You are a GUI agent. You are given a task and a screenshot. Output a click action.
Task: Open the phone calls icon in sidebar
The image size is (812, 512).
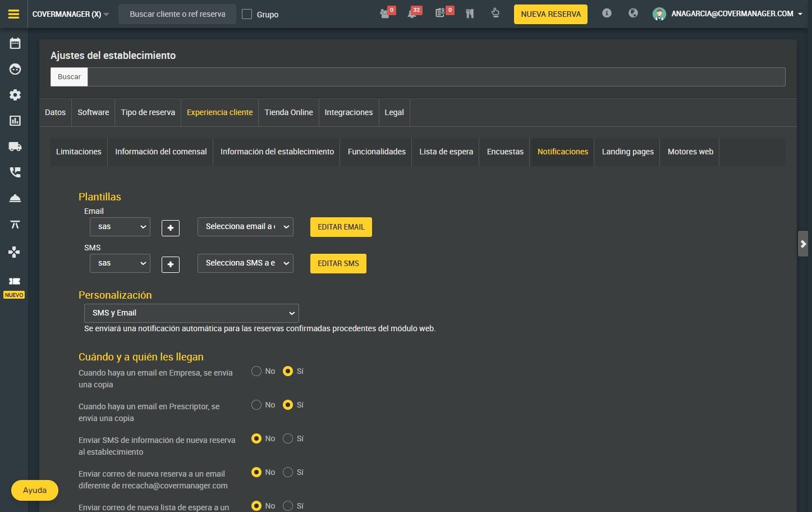[15, 172]
